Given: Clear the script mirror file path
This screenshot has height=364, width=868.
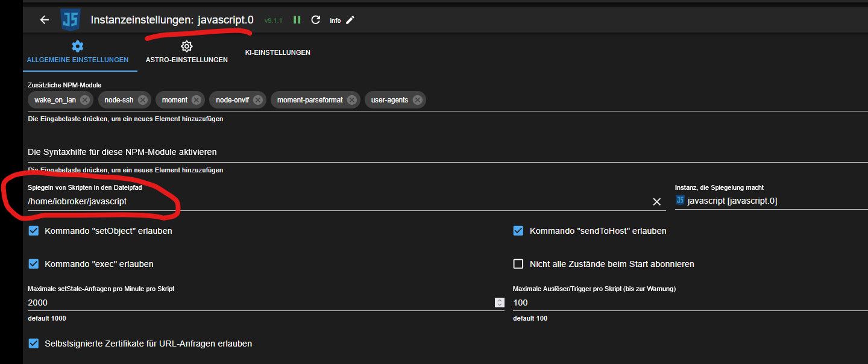Looking at the screenshot, I should click(657, 202).
